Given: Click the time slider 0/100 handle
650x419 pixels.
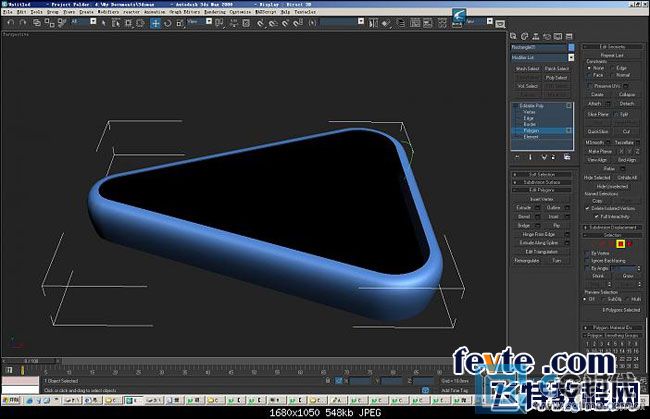Looking at the screenshot, I should click(31, 361).
